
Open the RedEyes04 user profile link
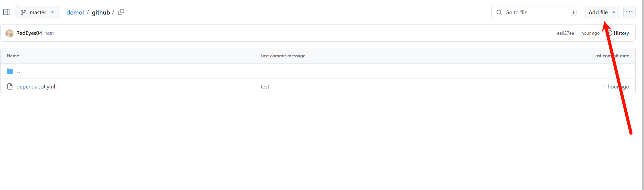pos(29,33)
